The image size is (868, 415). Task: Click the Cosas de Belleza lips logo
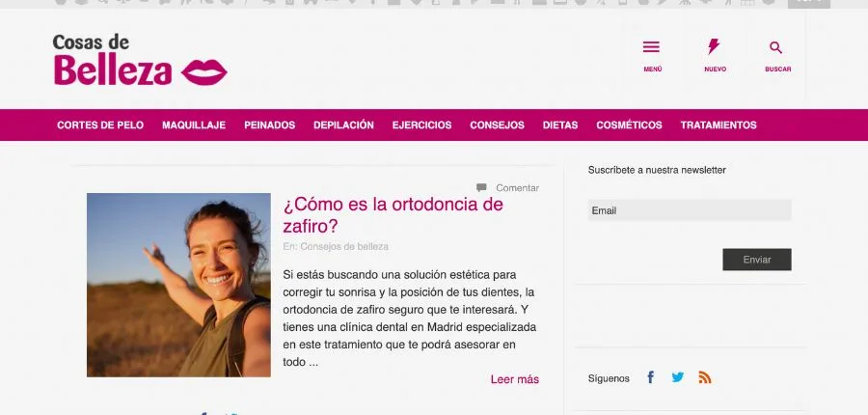(140, 61)
